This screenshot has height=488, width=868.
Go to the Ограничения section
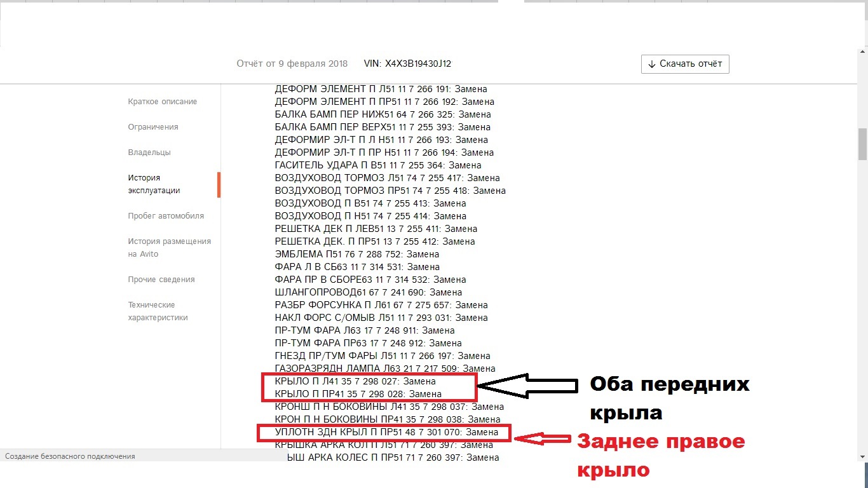(153, 127)
